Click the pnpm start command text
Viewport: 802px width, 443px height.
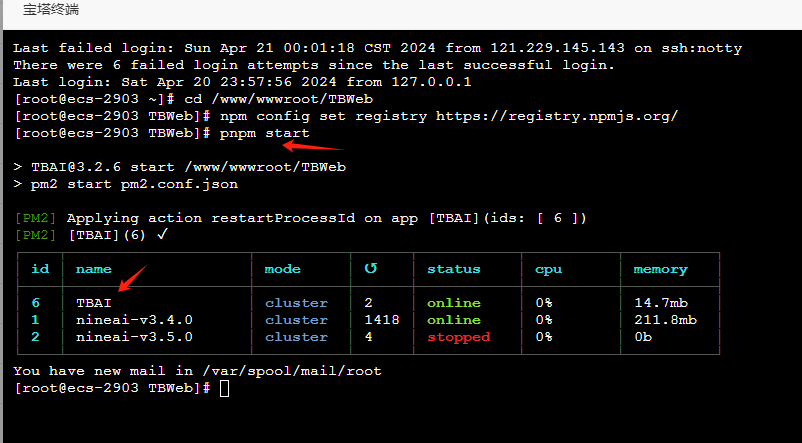(265, 133)
